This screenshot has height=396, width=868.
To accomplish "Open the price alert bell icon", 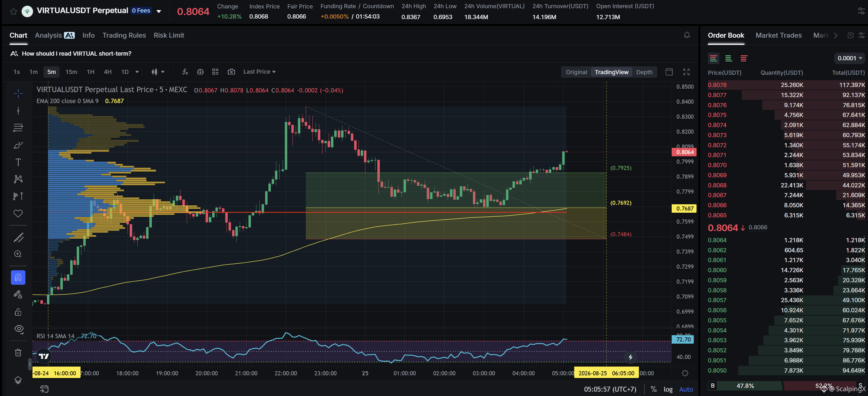I will tap(687, 35).
